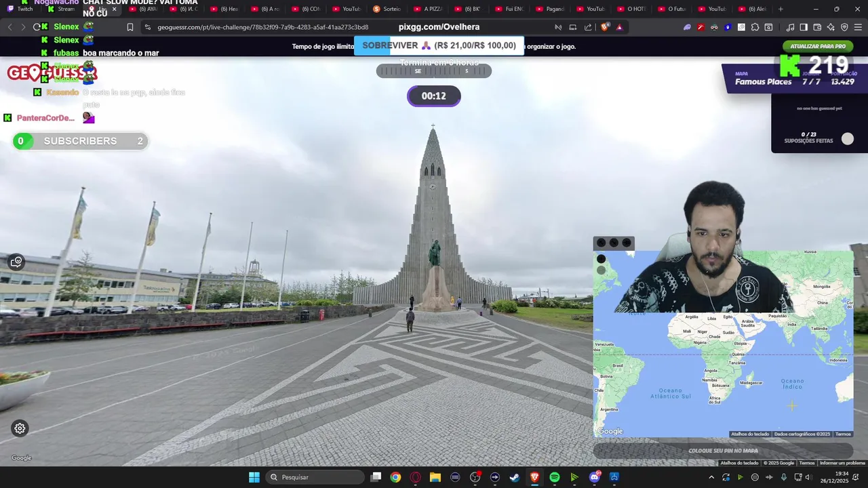Viewport: 868px width, 488px height.
Task: Zoom out the guess map
Action: pos(601,270)
